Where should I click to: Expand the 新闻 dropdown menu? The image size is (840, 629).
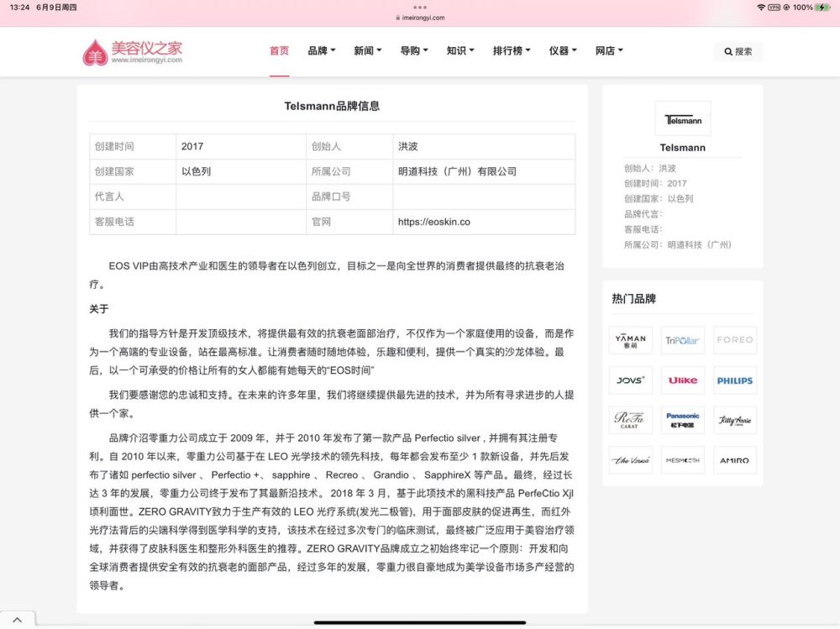[368, 51]
